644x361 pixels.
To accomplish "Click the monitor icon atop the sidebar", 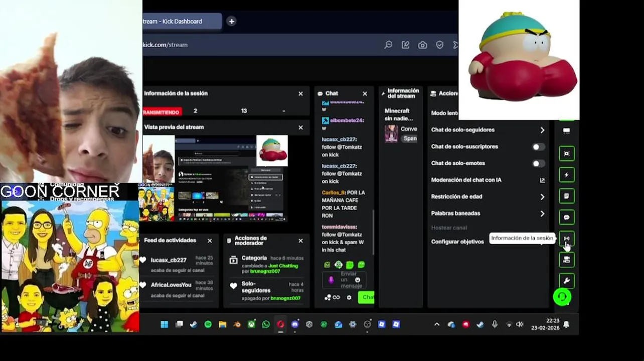I will [x=566, y=131].
